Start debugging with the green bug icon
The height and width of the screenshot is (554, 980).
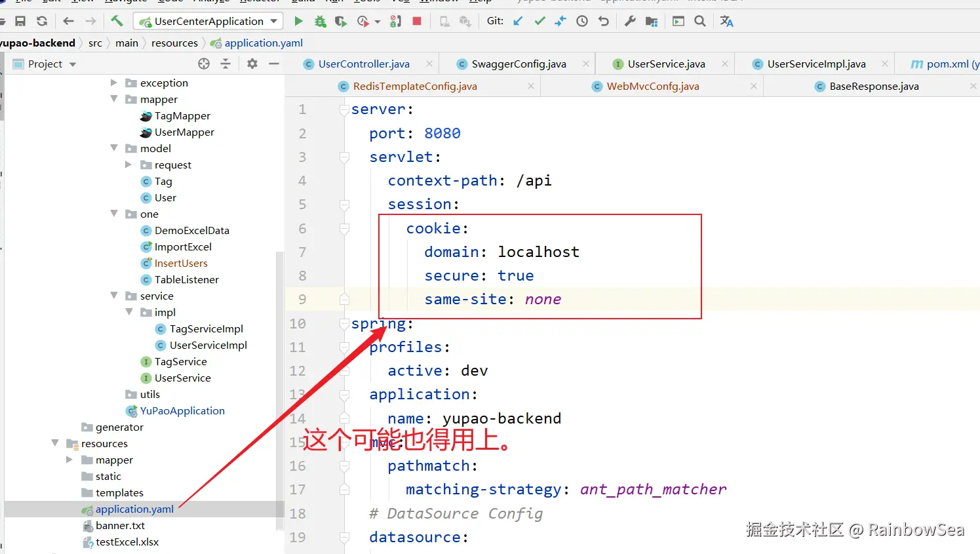click(x=320, y=21)
